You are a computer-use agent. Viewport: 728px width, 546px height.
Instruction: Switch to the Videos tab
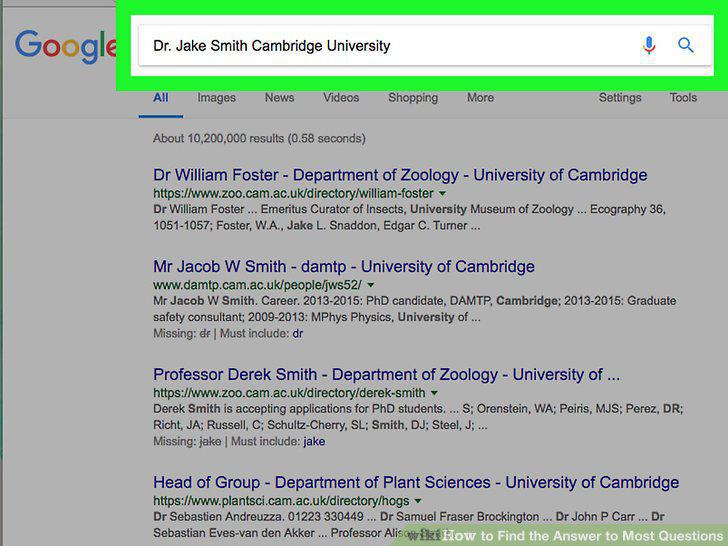click(341, 98)
